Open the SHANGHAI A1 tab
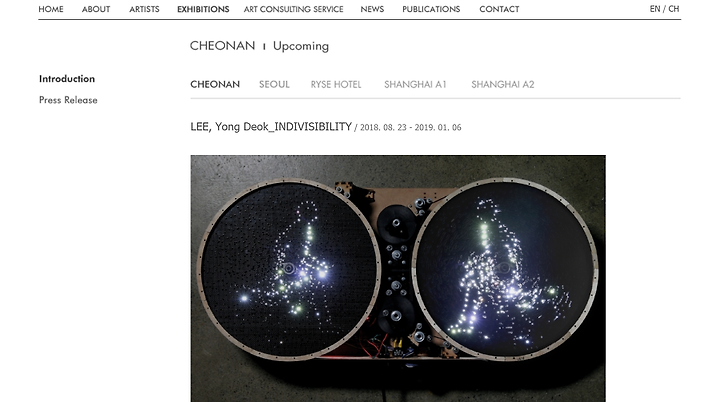The height and width of the screenshot is (402, 720). 415,85
